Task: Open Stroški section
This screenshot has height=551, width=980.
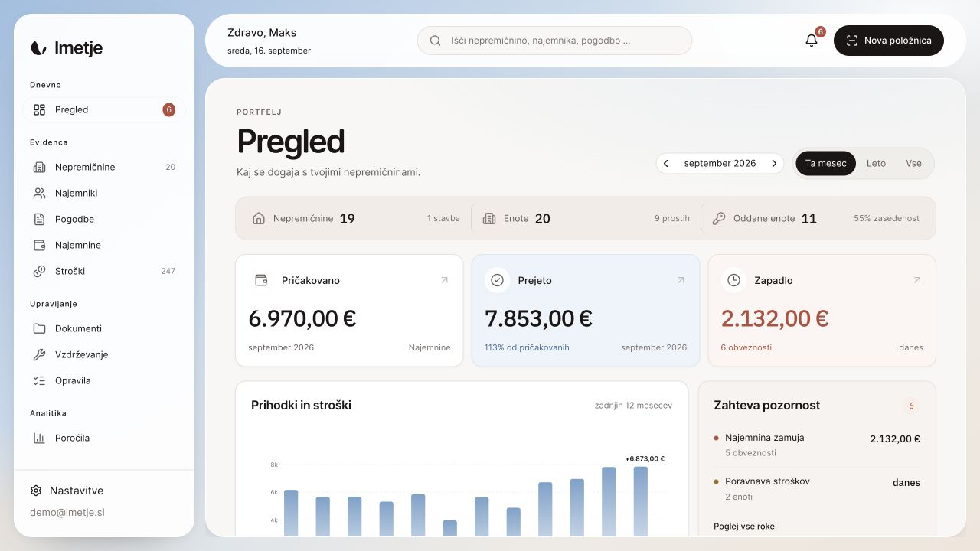Action: [x=104, y=271]
